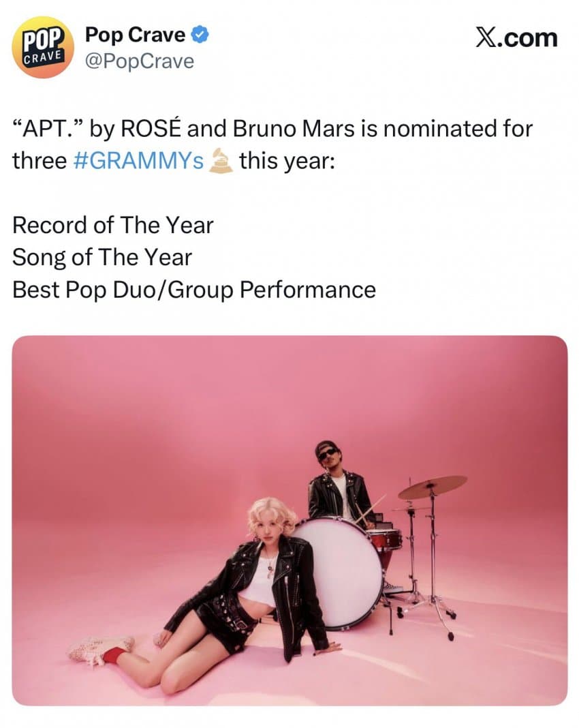Image resolution: width=579 pixels, height=728 pixels.
Task: Open the Pop Crave display name
Action: [135, 35]
